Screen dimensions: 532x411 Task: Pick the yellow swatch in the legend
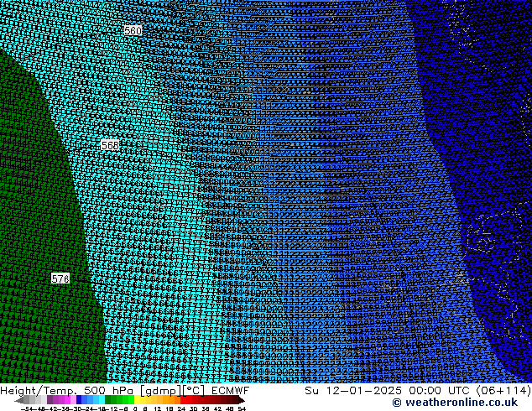coord(137,401)
